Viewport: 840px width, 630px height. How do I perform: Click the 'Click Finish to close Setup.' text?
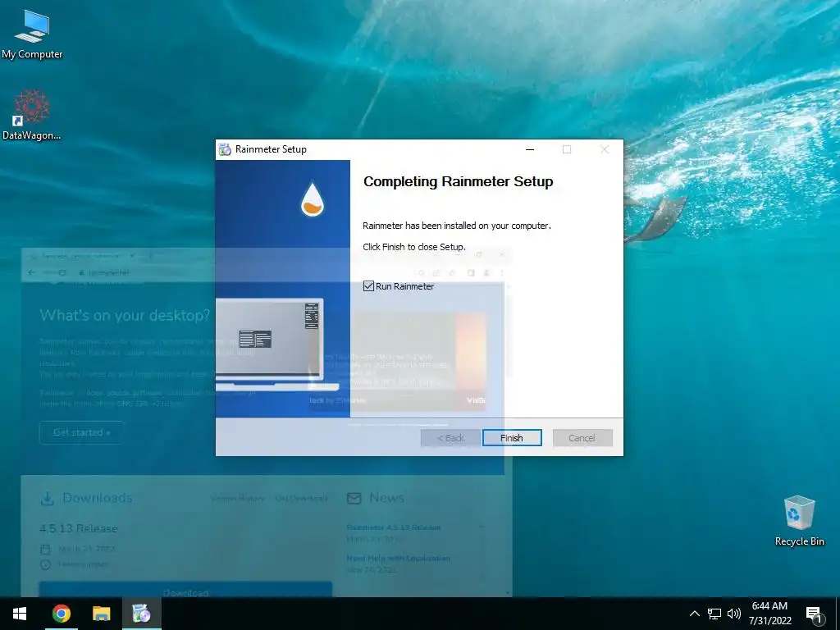414,247
